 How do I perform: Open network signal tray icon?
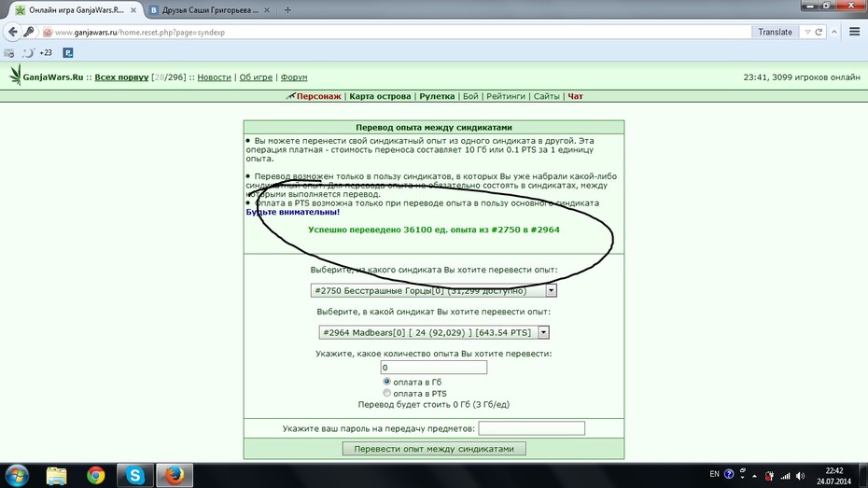click(785, 476)
